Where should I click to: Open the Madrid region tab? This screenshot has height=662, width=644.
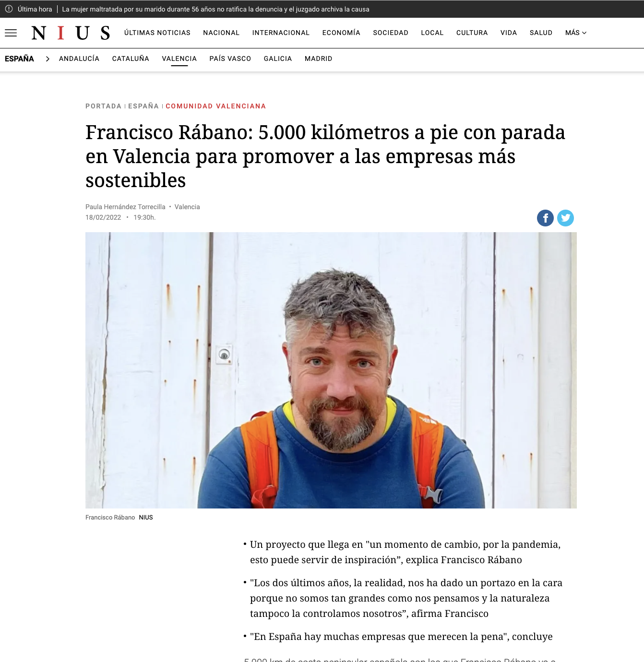pyautogui.click(x=318, y=59)
